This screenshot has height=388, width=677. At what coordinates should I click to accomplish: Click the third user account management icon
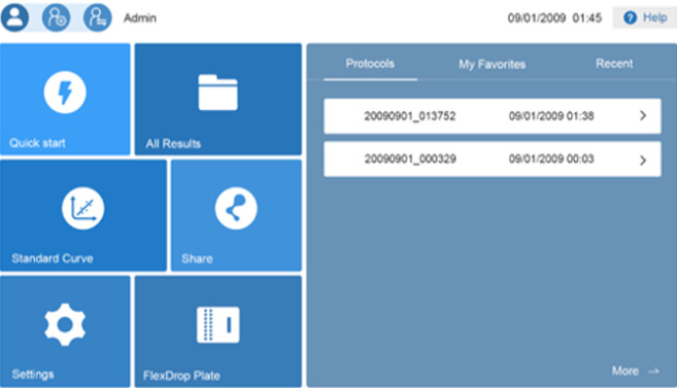97,18
